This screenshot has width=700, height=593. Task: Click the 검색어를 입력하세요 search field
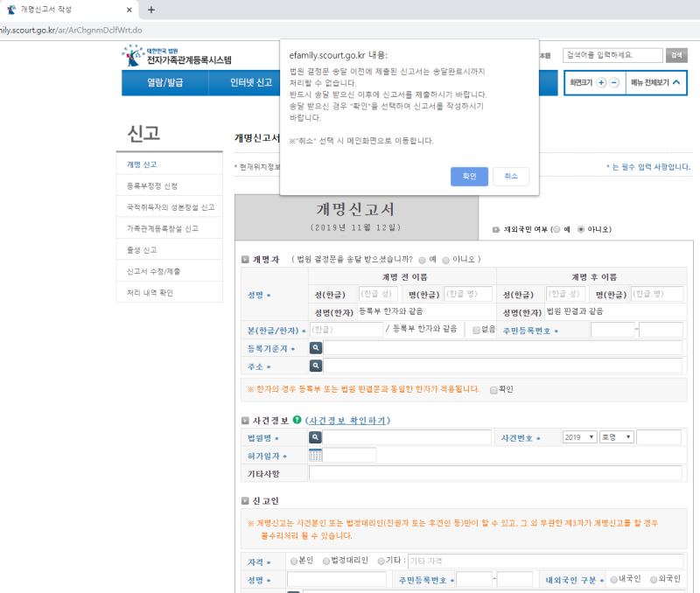click(x=612, y=55)
